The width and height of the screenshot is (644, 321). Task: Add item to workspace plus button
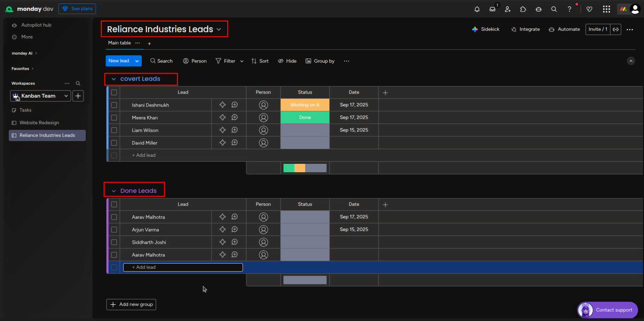78,96
